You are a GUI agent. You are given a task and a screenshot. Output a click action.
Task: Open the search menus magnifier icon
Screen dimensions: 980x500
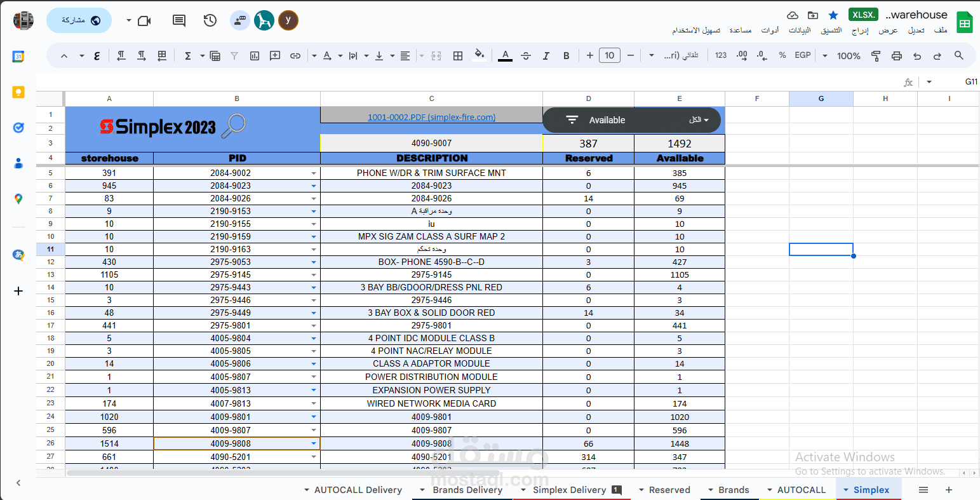958,56
